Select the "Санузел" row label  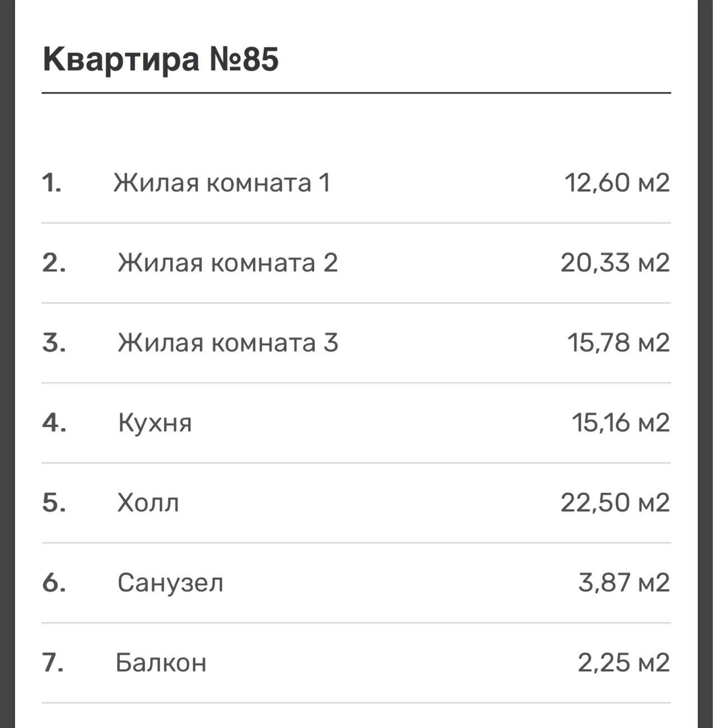170,582
